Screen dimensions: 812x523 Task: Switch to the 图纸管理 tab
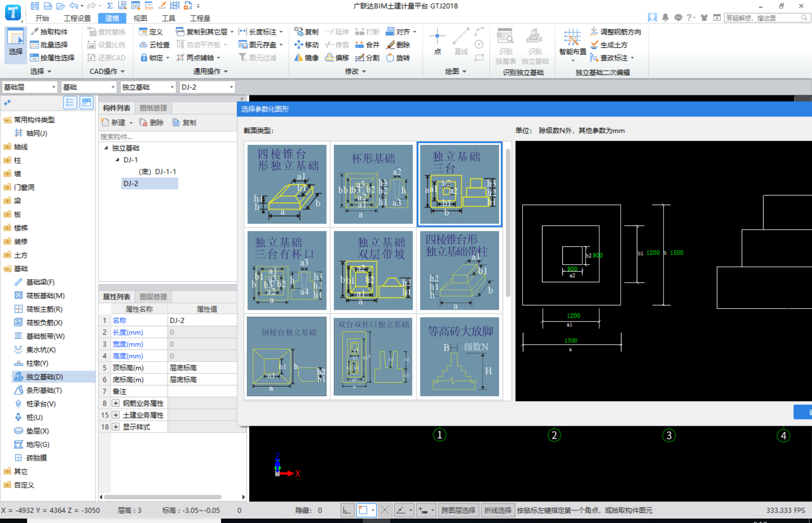point(153,108)
